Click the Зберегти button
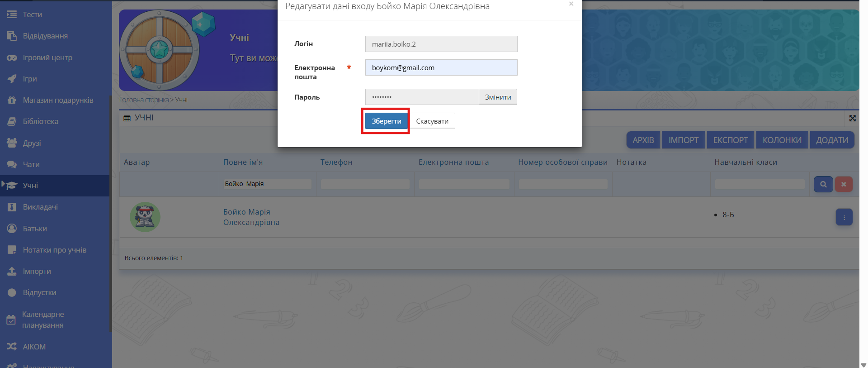 (x=386, y=121)
